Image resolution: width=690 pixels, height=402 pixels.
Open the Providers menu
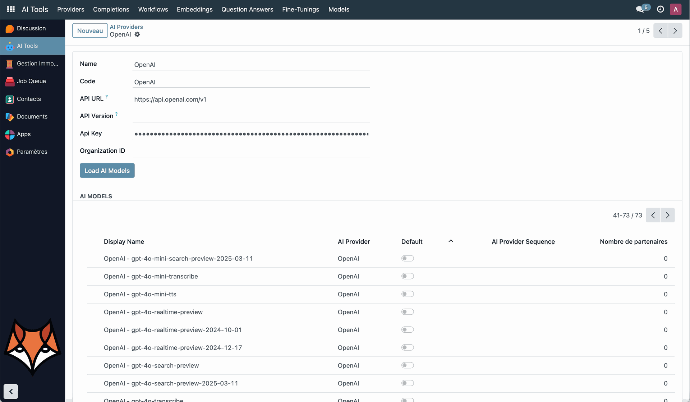(70, 9)
